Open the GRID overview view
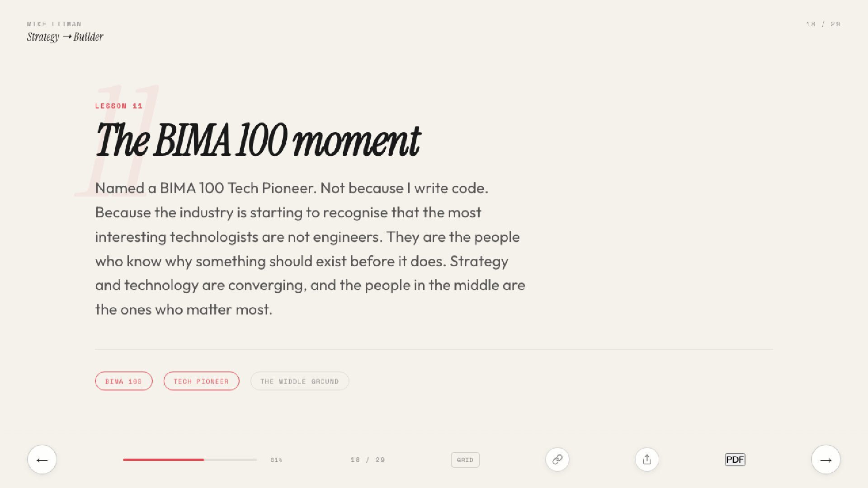Image resolution: width=868 pixels, height=488 pixels. click(465, 460)
